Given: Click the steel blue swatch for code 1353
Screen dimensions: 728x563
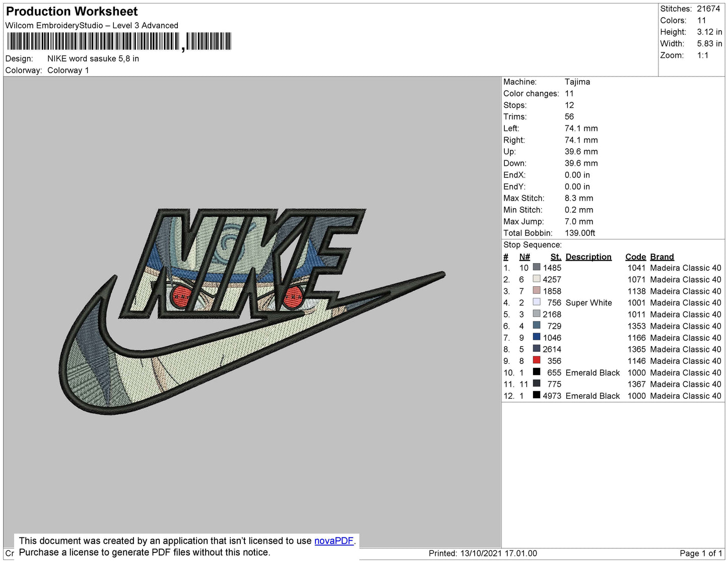Looking at the screenshot, I should pos(537,325).
